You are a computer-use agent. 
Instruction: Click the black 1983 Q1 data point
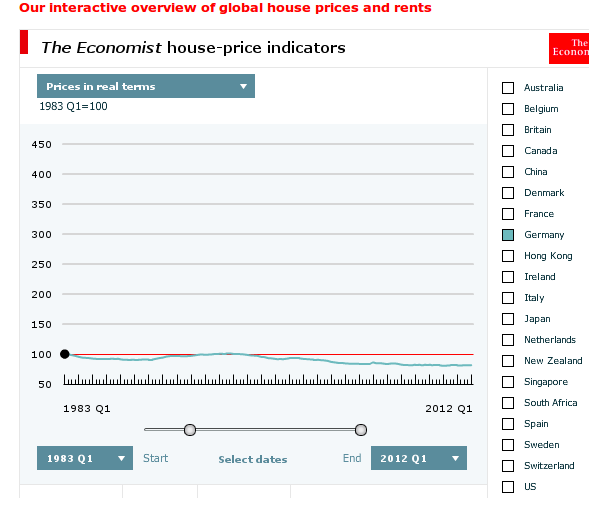(65, 354)
